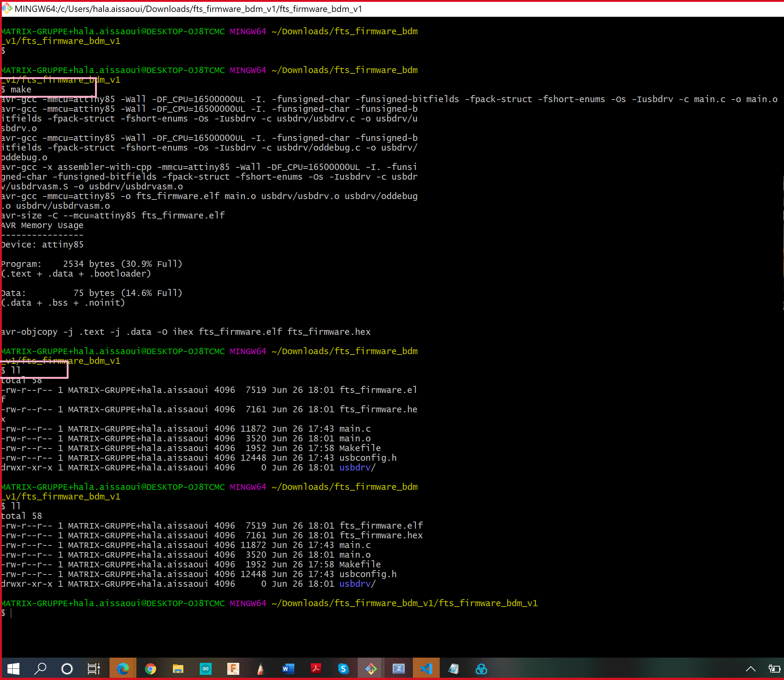Click at the terminal's last prompt cursor
This screenshot has height=680, width=784.
click(x=12, y=613)
